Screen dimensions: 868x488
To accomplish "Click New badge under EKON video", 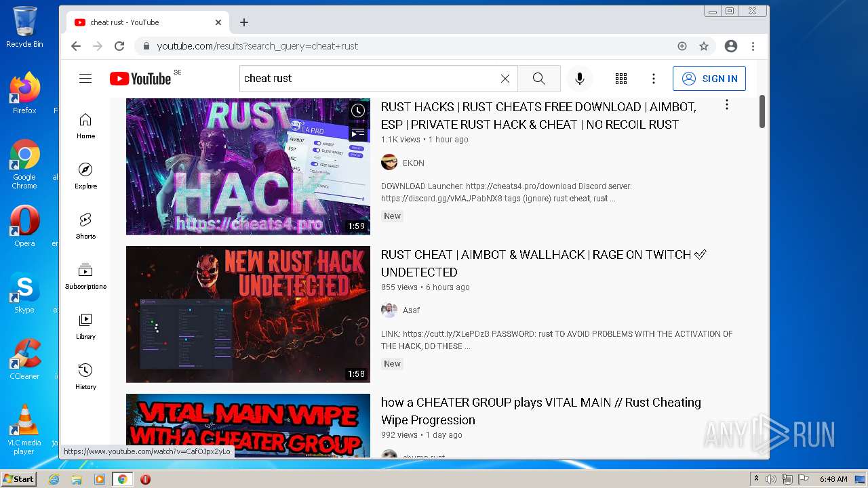I will [x=393, y=216].
